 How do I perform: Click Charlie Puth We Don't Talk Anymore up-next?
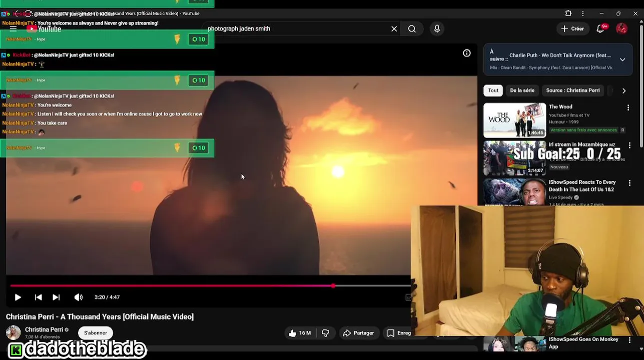click(x=560, y=55)
